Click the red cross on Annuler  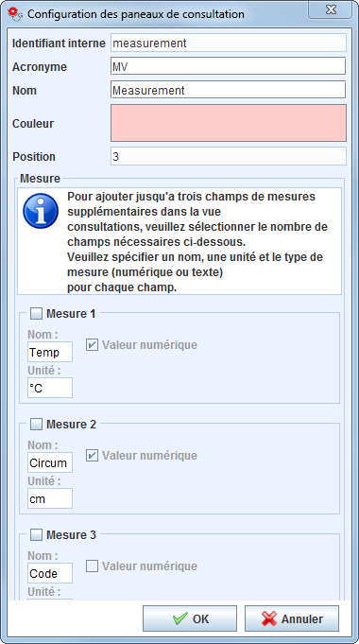click(269, 618)
